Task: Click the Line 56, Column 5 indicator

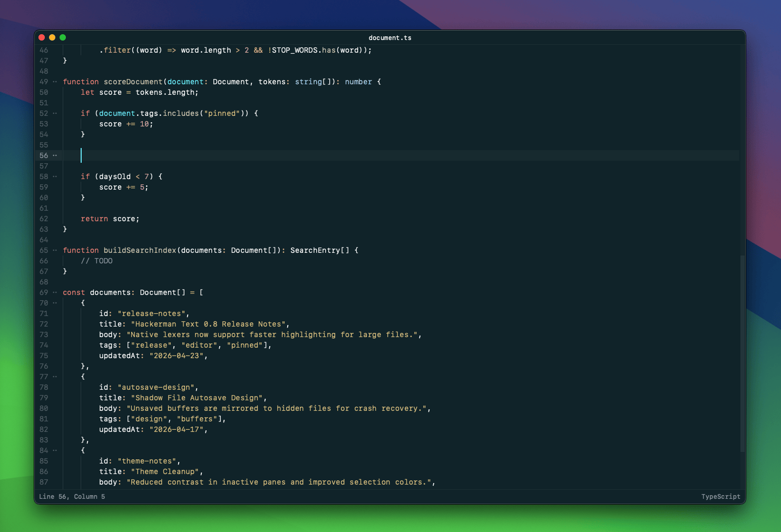Action: [x=72, y=496]
